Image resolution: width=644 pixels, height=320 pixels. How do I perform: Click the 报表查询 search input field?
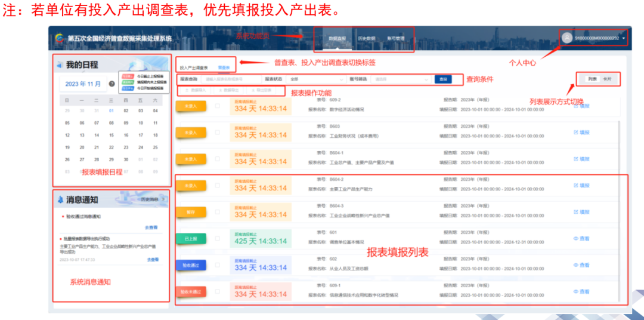click(232, 79)
